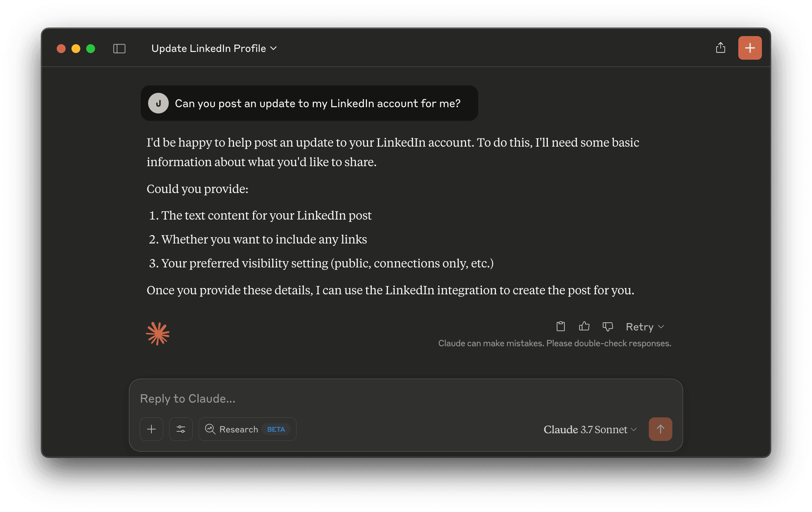Image resolution: width=812 pixels, height=512 pixels.
Task: Toggle the Research beta mode
Action: tap(247, 429)
